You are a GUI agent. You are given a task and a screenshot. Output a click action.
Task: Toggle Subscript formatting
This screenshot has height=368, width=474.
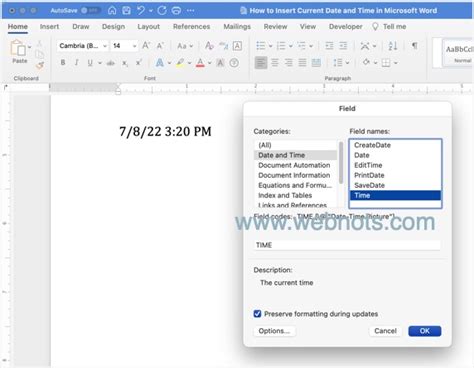pyautogui.click(x=125, y=63)
